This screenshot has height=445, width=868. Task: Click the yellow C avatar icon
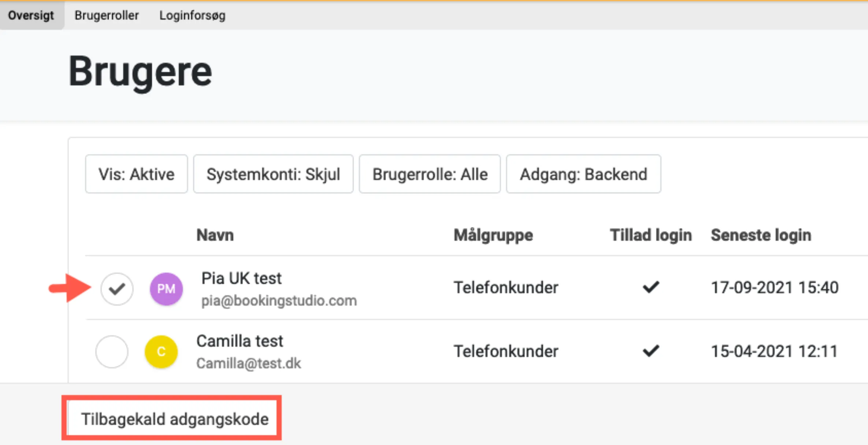(x=161, y=351)
